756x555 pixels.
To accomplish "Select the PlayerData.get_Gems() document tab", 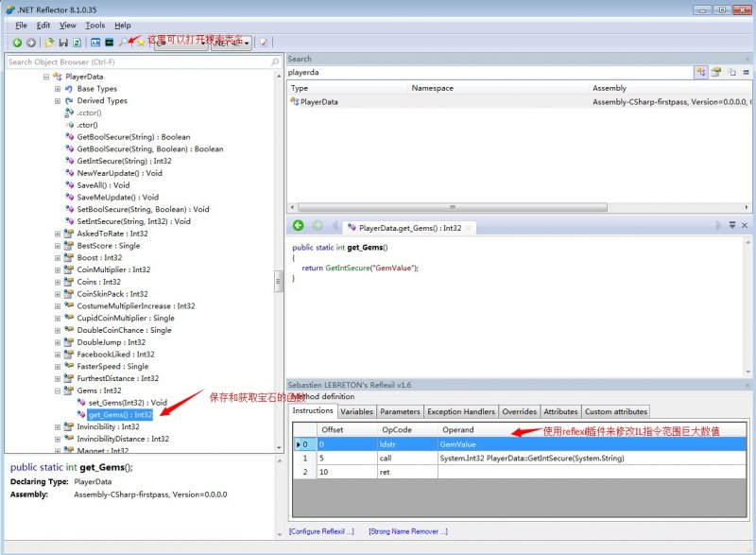I will 410,228.
